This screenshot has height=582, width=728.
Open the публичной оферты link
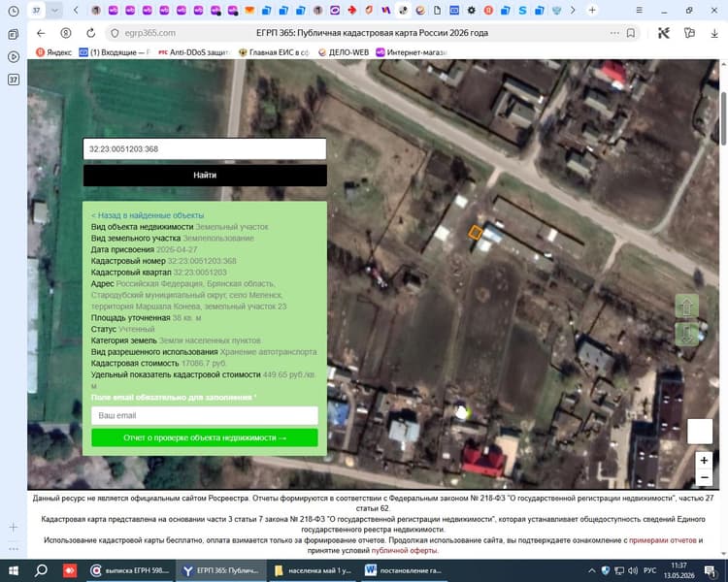pyautogui.click(x=404, y=550)
